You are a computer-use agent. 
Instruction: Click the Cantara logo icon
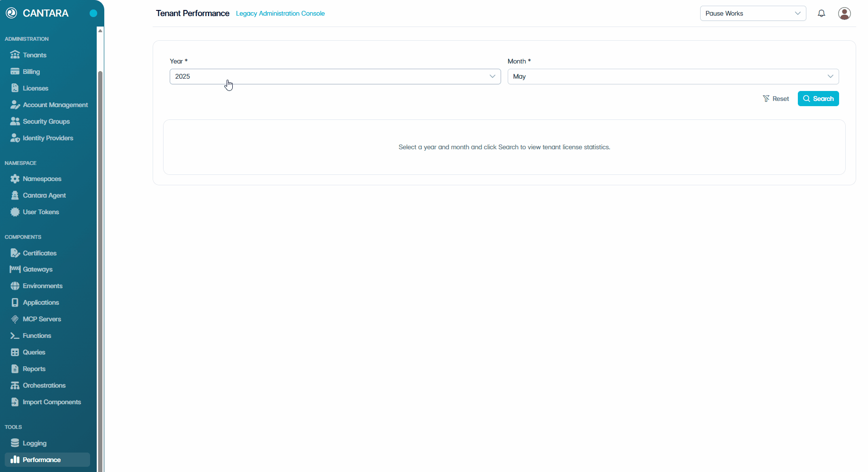pos(11,13)
